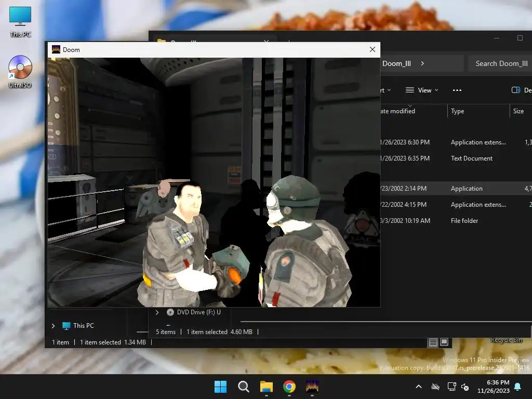This screenshot has height=399, width=532.
Task: Click the horizontal scrollbar in Explorer
Action: click(386, 321)
